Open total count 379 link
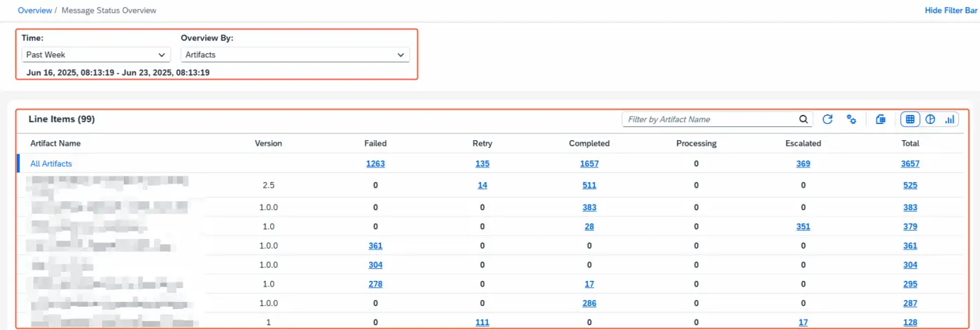 [x=910, y=226]
